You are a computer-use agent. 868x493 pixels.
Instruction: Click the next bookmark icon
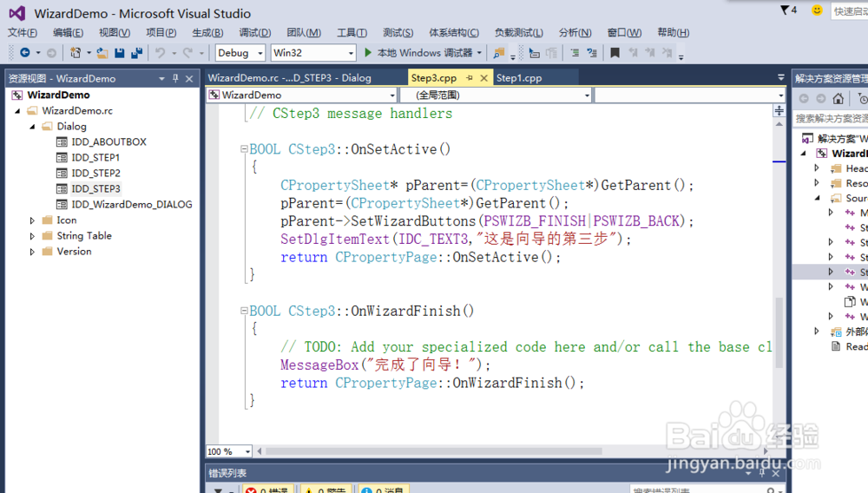pyautogui.click(x=650, y=53)
